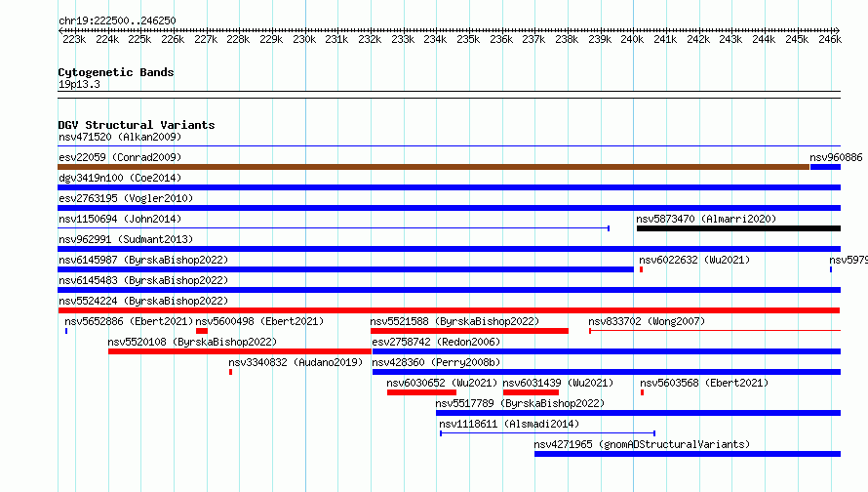Select the red nsv5600498 (Ebert2021) bar
The width and height of the screenshot is (868, 492).
pyautogui.click(x=202, y=331)
